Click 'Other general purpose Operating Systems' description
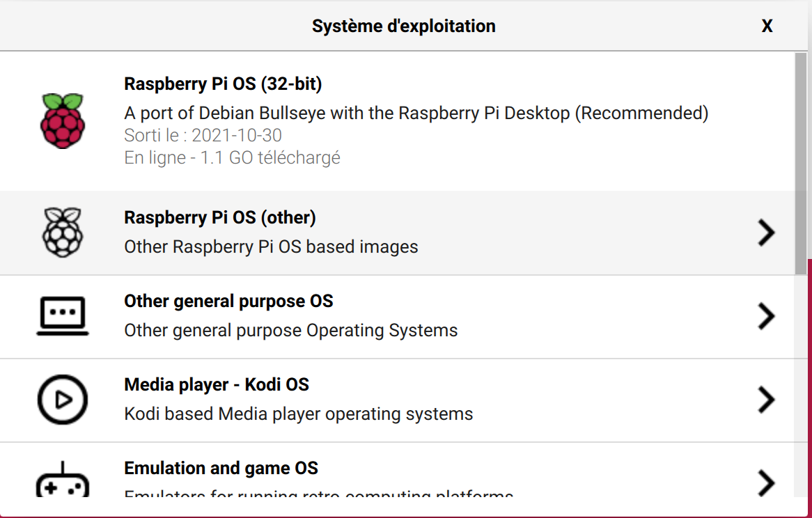The width and height of the screenshot is (812, 518). point(291,331)
